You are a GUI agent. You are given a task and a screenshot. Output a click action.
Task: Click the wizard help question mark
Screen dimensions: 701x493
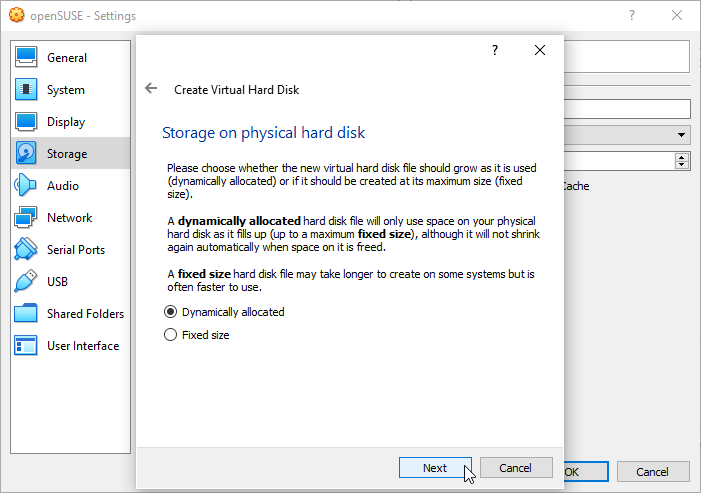(x=495, y=50)
